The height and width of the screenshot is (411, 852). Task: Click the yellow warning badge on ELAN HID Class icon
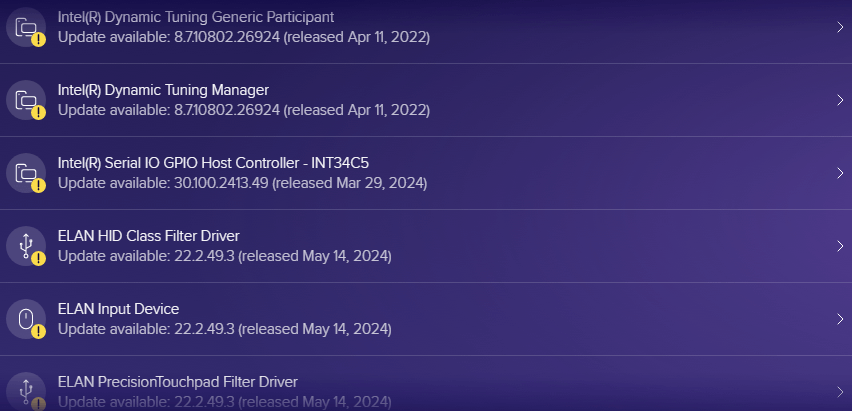pos(38,258)
